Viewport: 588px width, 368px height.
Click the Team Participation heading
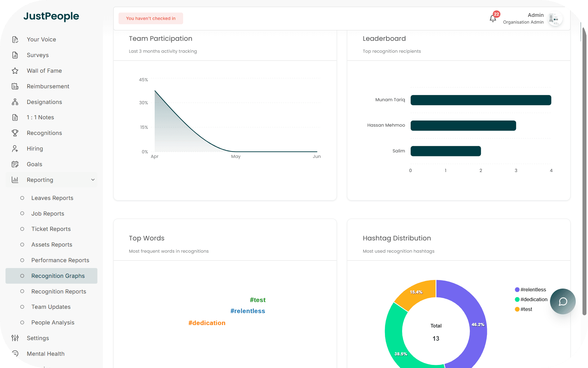click(x=160, y=39)
